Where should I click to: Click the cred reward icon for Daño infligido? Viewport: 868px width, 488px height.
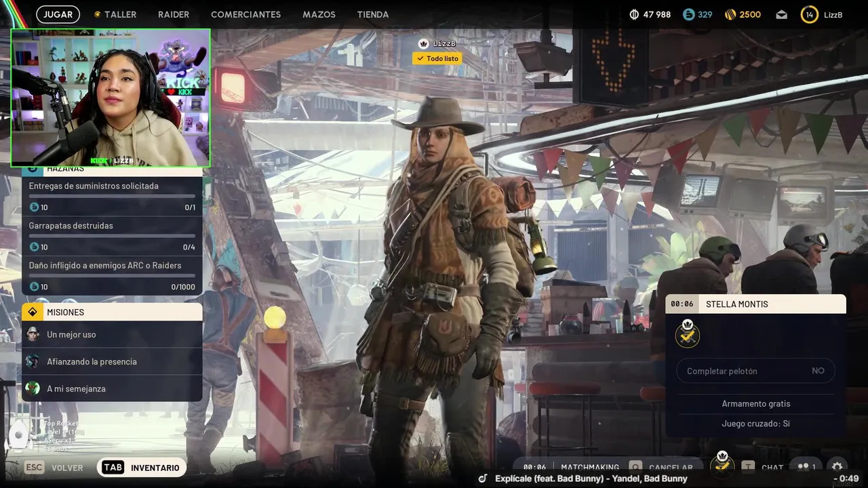(x=34, y=287)
